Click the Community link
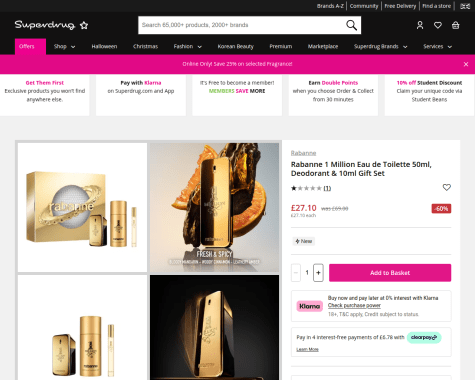This screenshot has width=475, height=380. click(x=364, y=6)
